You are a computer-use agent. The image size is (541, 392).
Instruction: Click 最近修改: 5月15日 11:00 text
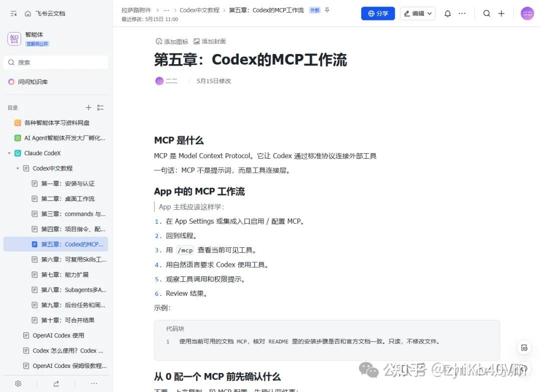pyautogui.click(x=150, y=20)
